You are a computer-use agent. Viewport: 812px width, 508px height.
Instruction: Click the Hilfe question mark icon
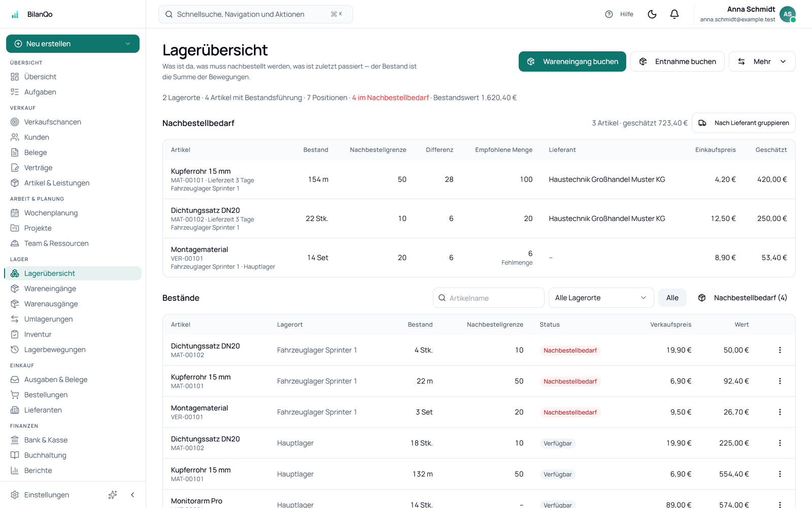(609, 14)
